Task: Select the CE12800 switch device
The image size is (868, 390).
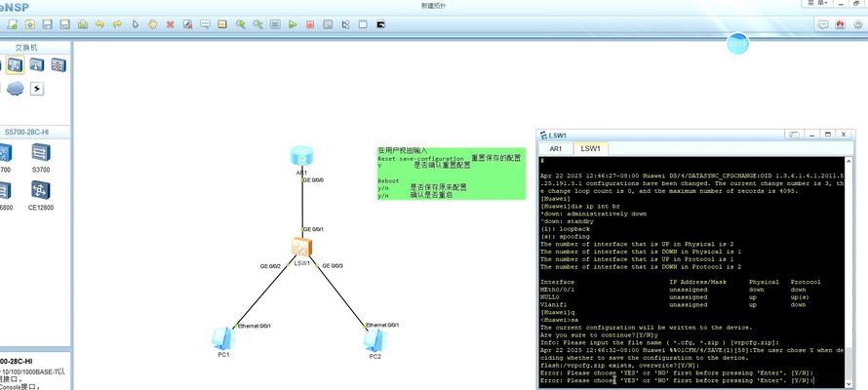Action: [x=41, y=190]
